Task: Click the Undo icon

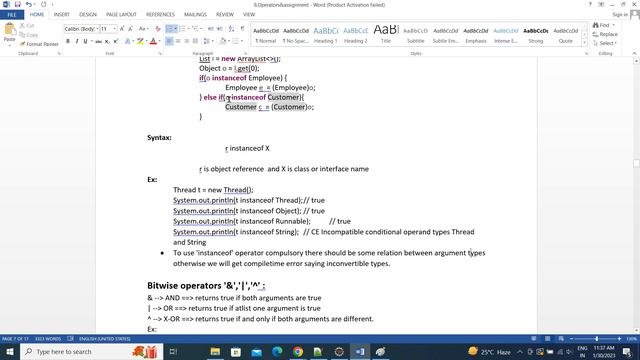Action: point(28,4)
